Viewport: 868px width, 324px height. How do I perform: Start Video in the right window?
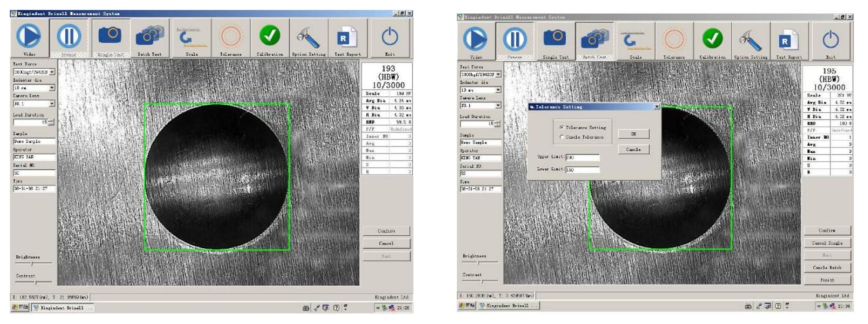[476, 42]
